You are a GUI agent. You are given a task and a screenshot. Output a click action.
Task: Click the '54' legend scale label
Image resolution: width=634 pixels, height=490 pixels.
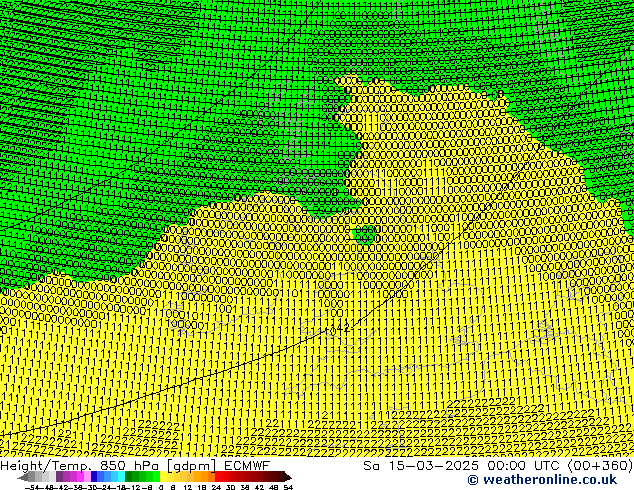[288, 487]
